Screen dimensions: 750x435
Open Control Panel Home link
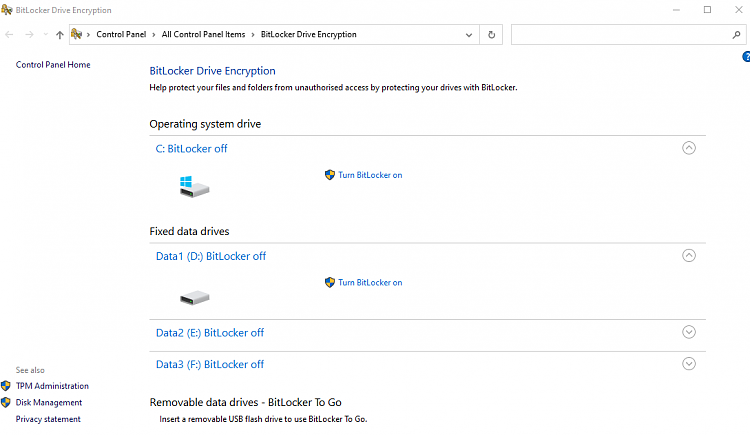53,65
